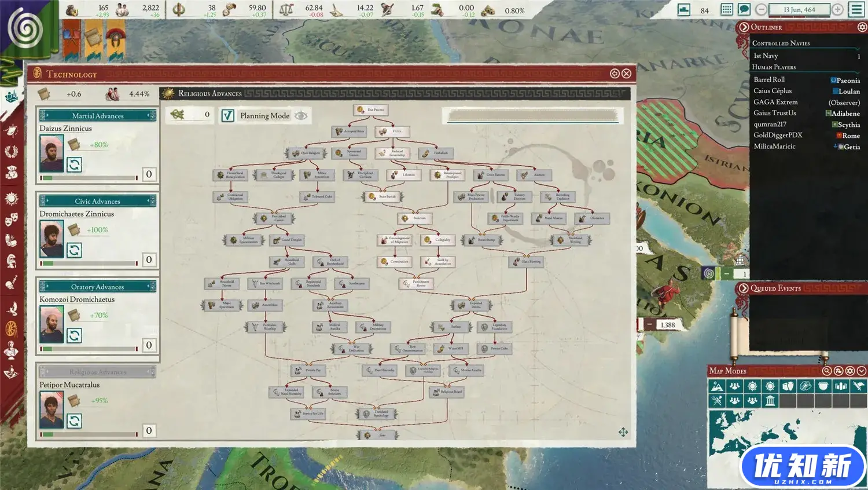868x490 pixels.
Task: Replace researcher Komozoi Dromichaetus using the swap icon
Action: 74,335
